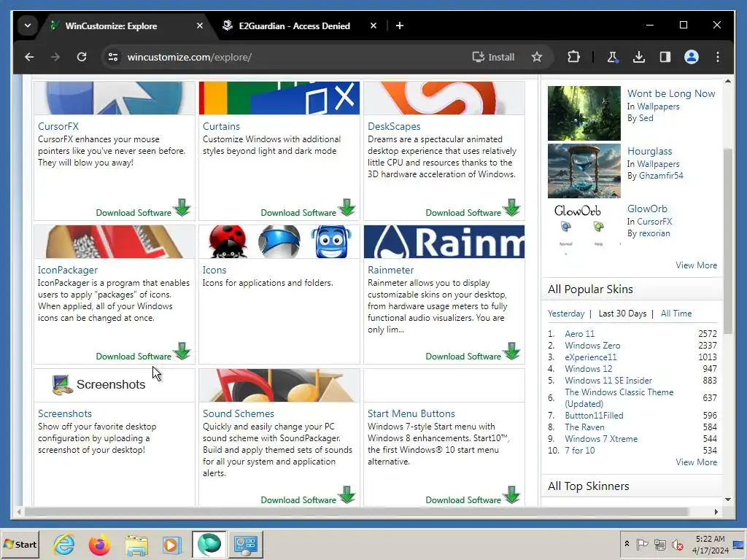View site information icon in the address bar
The image size is (747, 560).
[113, 57]
